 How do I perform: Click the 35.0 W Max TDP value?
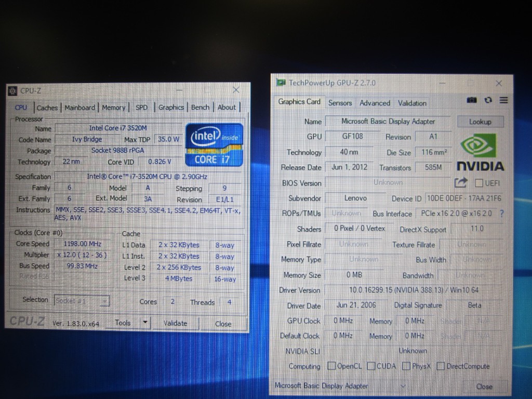[x=168, y=139]
